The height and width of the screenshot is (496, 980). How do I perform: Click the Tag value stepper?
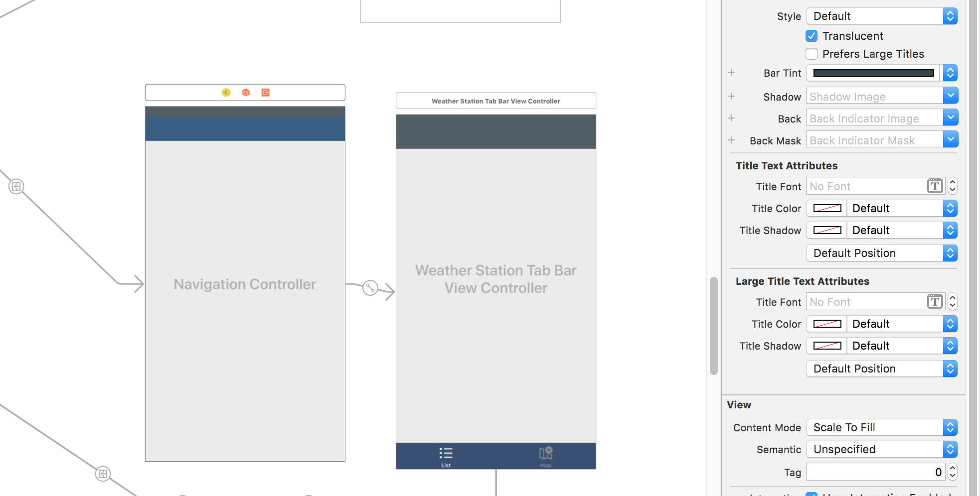coord(953,472)
